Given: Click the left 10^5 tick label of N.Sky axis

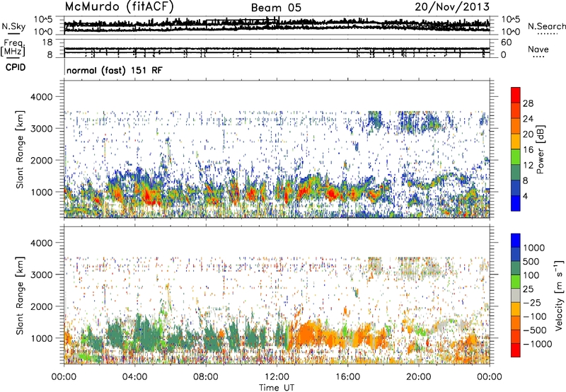Looking at the screenshot, I should [x=43, y=19].
